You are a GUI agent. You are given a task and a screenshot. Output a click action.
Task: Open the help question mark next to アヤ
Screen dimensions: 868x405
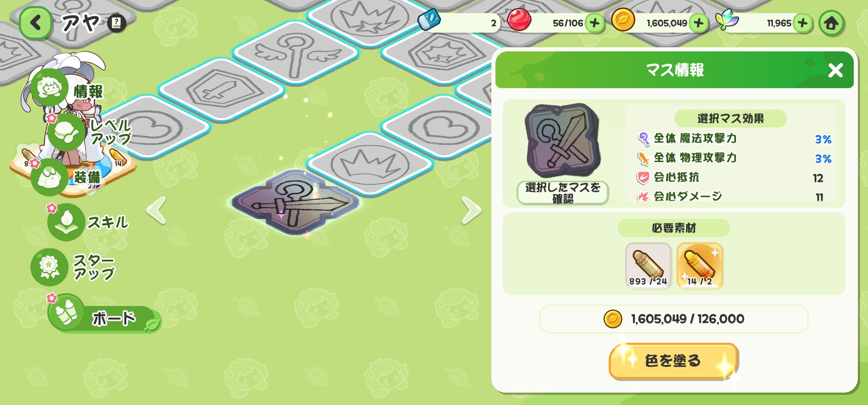[x=117, y=23]
